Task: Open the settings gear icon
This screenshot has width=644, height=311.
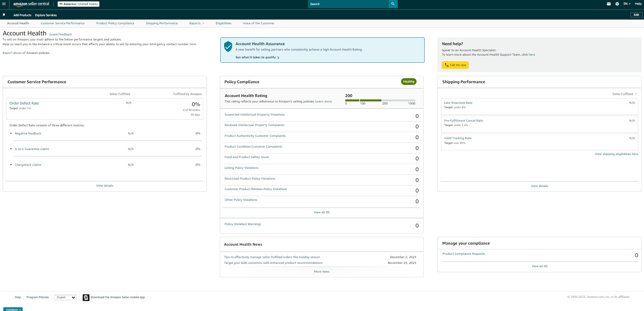Action: (x=617, y=4)
